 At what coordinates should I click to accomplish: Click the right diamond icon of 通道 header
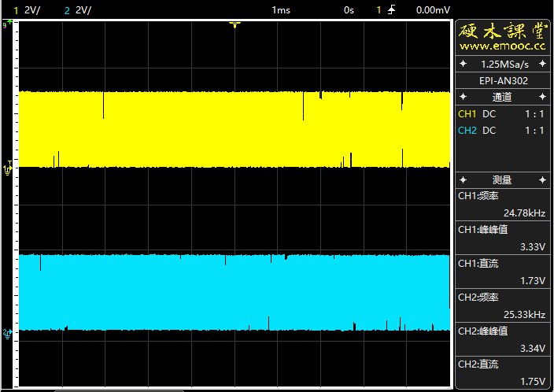click(x=542, y=97)
